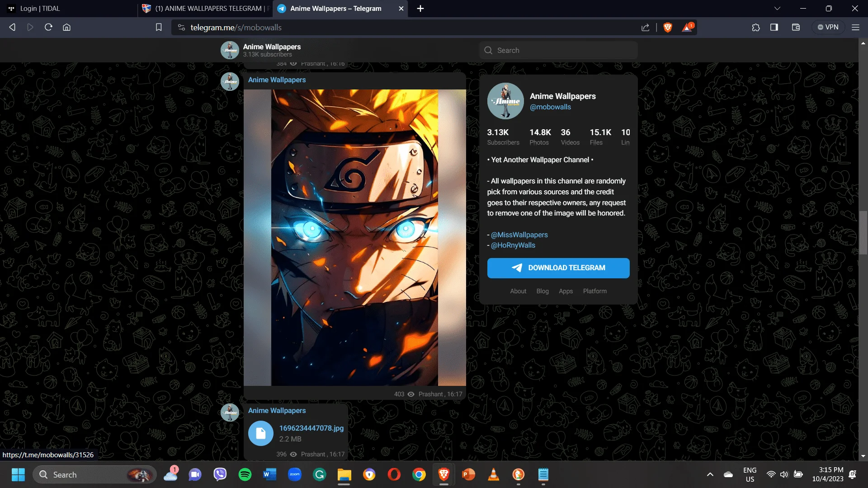Open Google Chrome from the taskbar
The height and width of the screenshot is (488, 868).
[419, 474]
